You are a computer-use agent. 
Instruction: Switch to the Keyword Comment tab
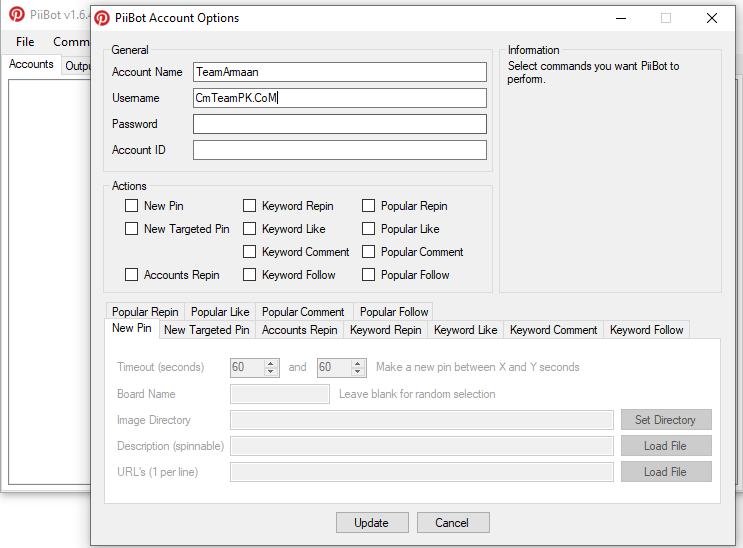(553, 330)
